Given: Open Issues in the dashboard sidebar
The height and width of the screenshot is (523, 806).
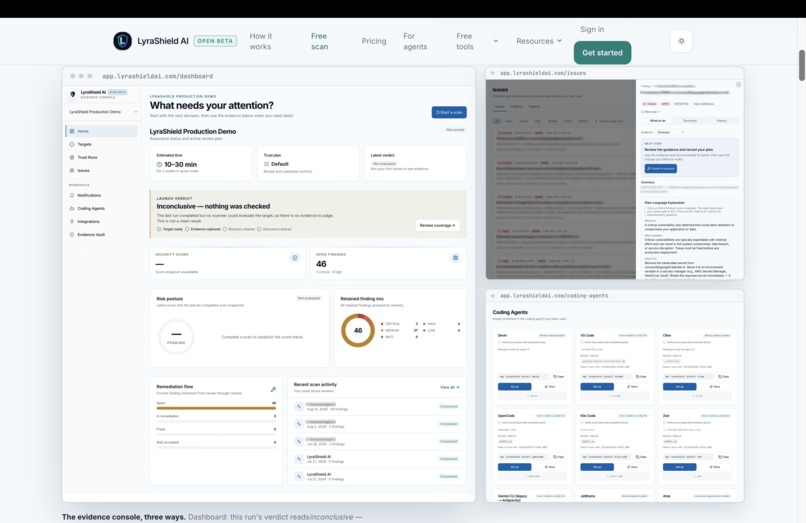Looking at the screenshot, I should point(102,170).
